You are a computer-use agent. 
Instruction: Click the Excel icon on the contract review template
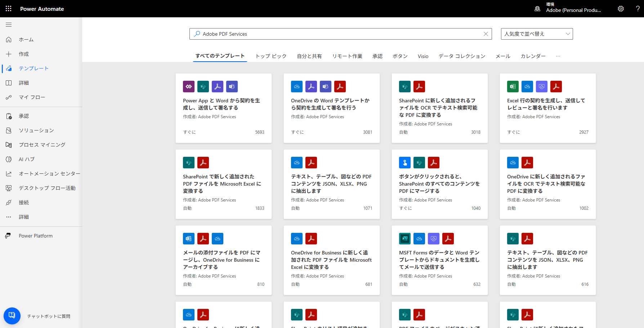pos(513,87)
